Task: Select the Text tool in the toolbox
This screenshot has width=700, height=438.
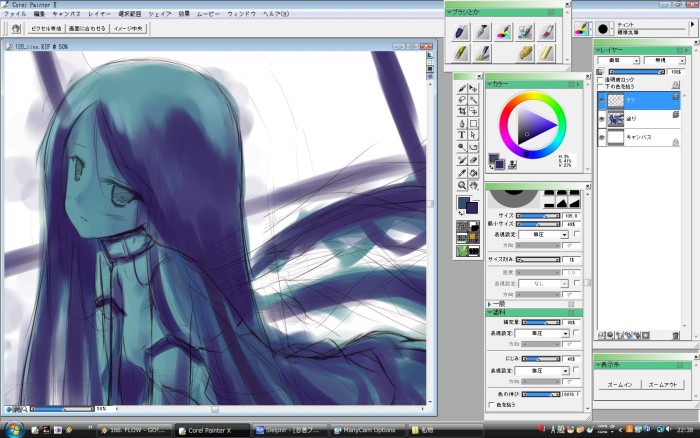Action: (462, 134)
